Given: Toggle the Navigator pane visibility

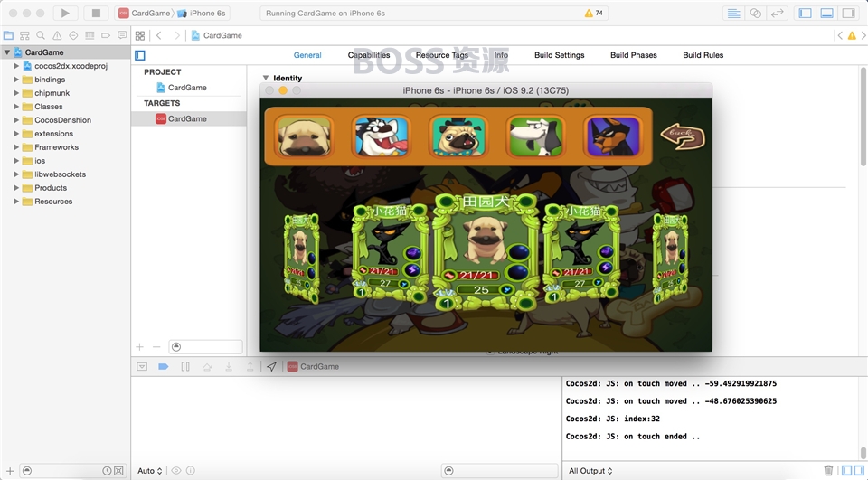Looking at the screenshot, I should [x=805, y=13].
